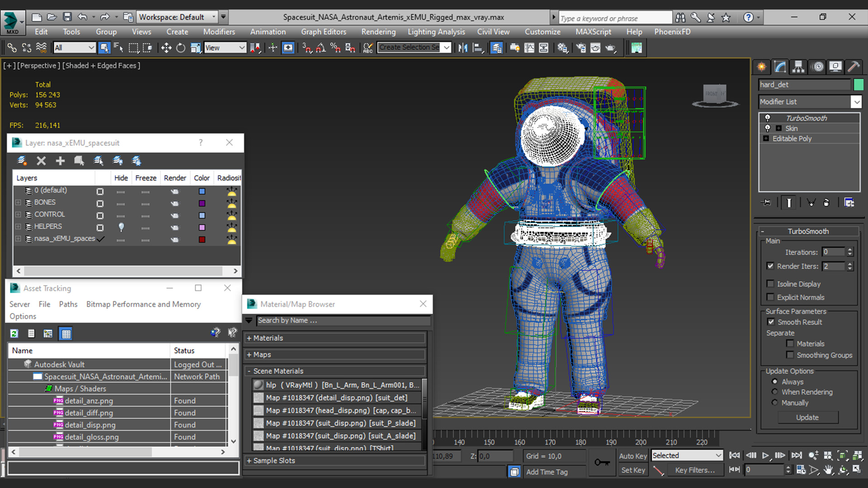868x488 pixels.
Task: Click the Update button in TurboSmooth
Action: (807, 418)
